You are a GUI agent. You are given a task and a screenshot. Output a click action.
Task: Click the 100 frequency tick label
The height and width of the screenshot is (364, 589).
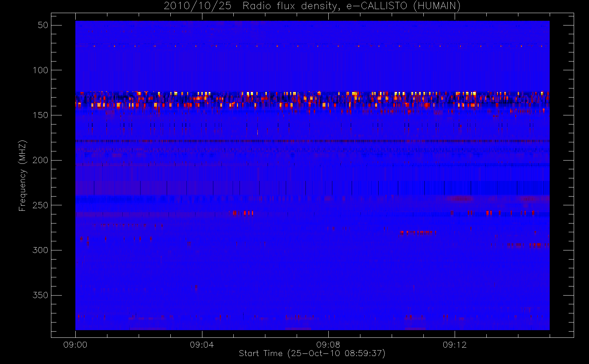coord(40,70)
